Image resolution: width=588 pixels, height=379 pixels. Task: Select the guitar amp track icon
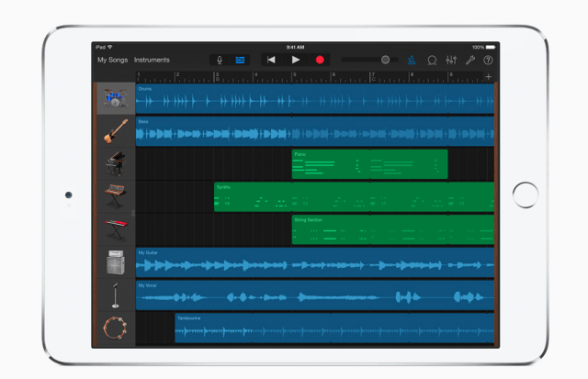click(x=116, y=262)
